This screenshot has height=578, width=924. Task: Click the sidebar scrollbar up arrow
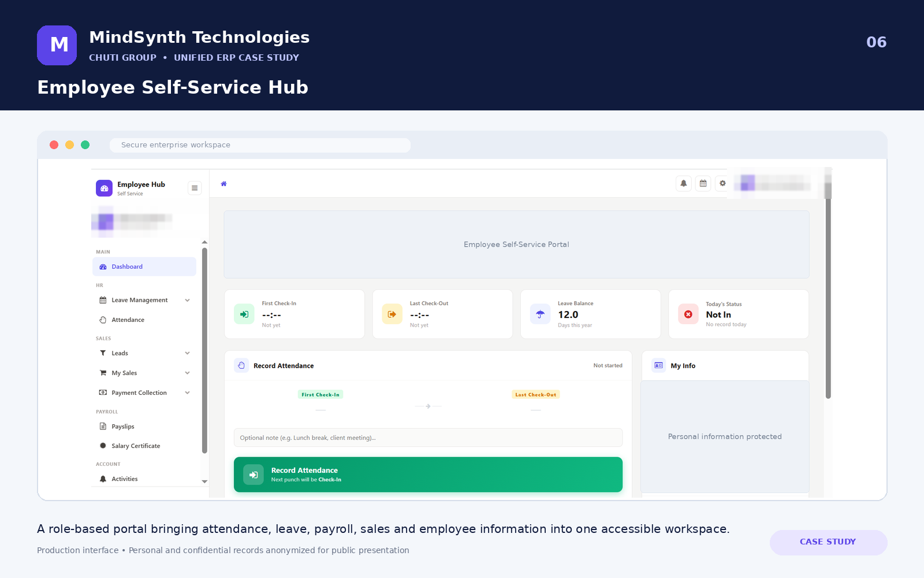(204, 242)
